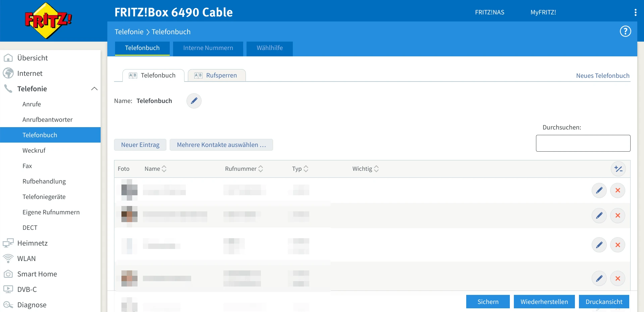
Task: Focus the Durchsuchen search field
Action: tap(583, 143)
